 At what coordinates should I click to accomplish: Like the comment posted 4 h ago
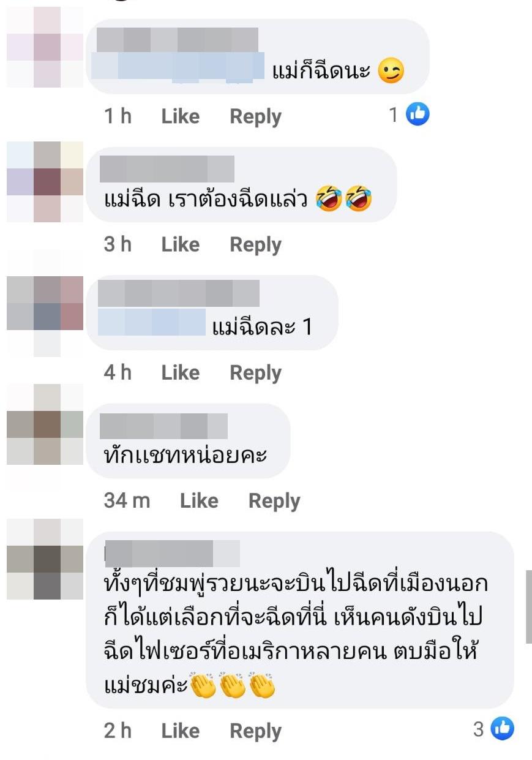point(180,372)
